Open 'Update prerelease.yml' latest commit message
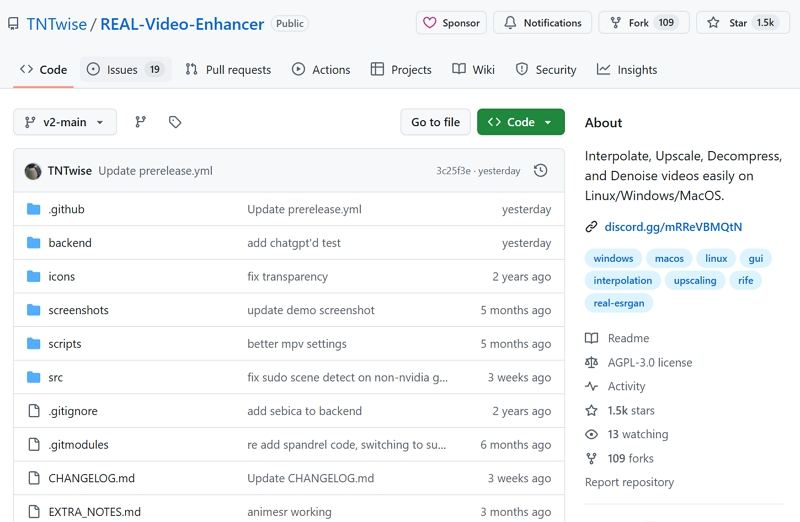 pyautogui.click(x=156, y=171)
